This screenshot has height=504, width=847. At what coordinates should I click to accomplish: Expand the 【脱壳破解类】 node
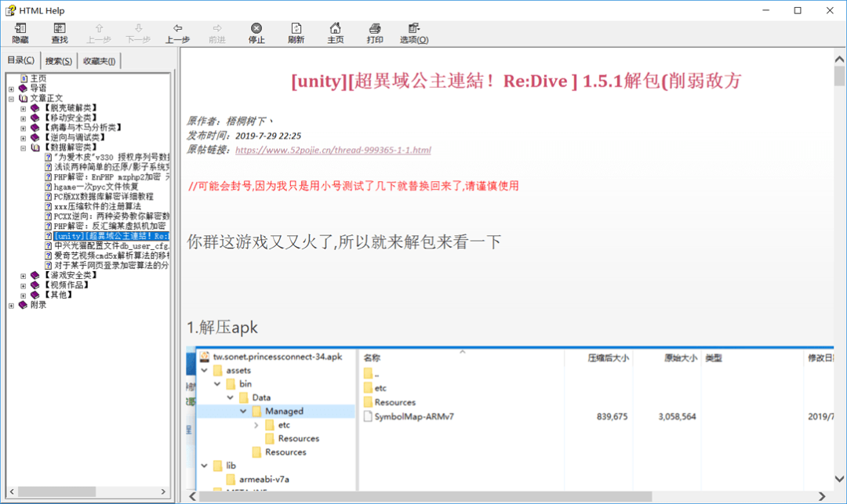click(24, 108)
